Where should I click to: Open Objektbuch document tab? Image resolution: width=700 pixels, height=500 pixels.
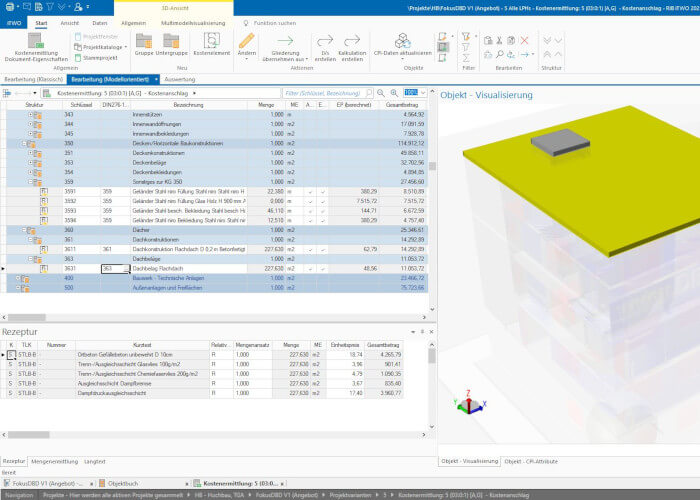123,483
